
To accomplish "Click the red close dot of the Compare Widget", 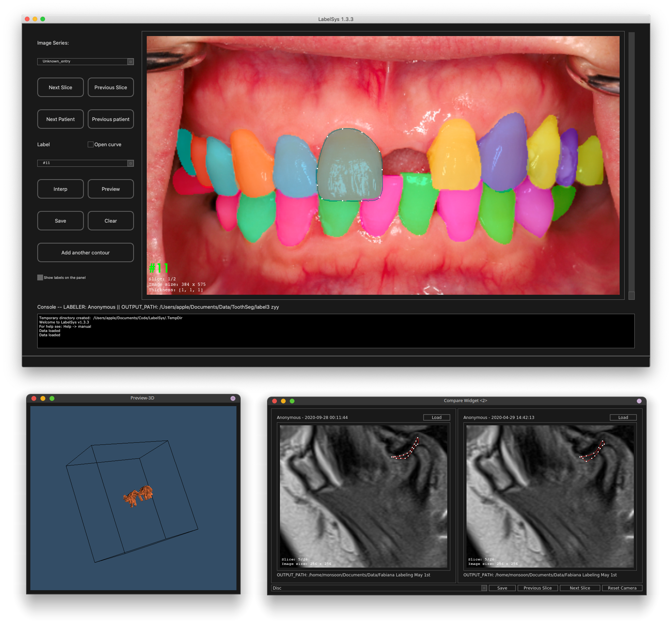I will point(274,401).
